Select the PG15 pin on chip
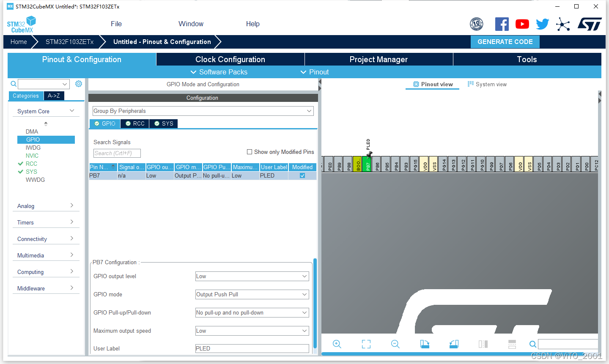The image size is (609, 364). tap(415, 164)
